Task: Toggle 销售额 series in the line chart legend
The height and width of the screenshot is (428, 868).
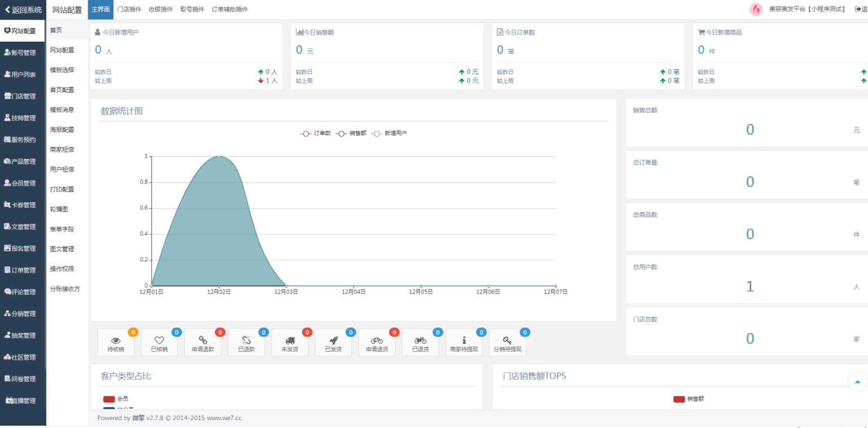Action: click(351, 133)
